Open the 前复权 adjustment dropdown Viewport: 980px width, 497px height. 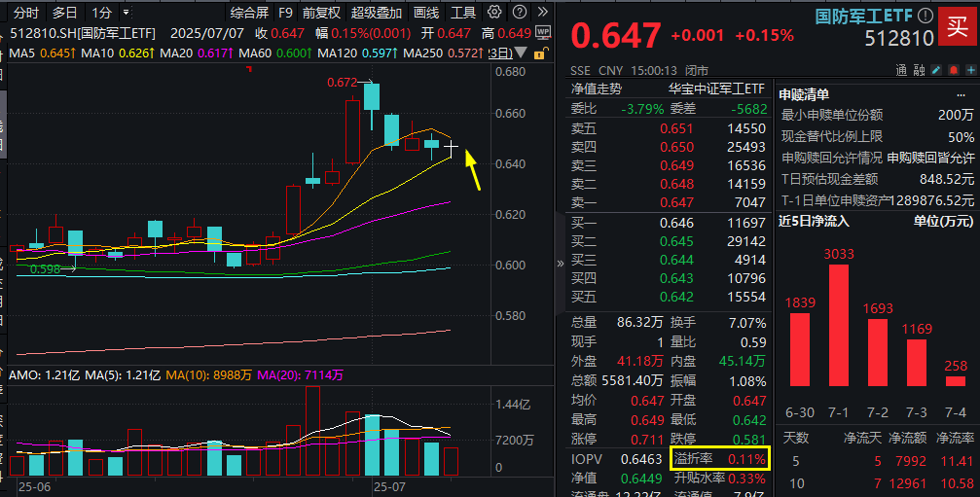pyautogui.click(x=321, y=13)
